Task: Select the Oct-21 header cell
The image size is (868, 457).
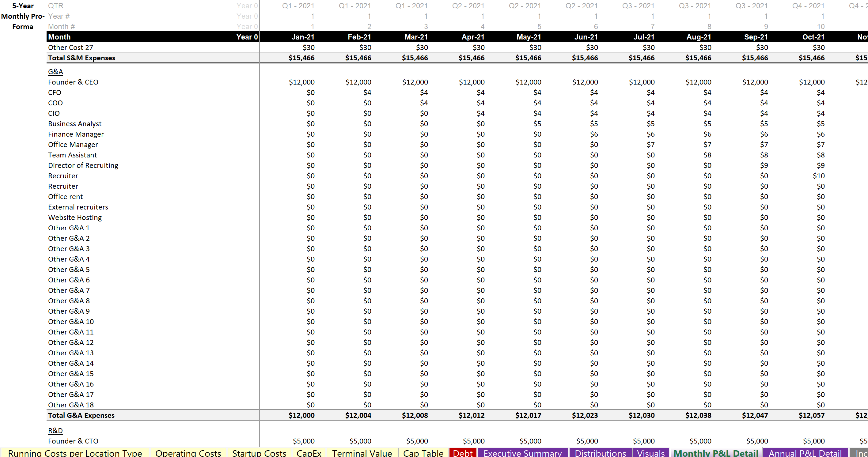Action: pos(813,37)
